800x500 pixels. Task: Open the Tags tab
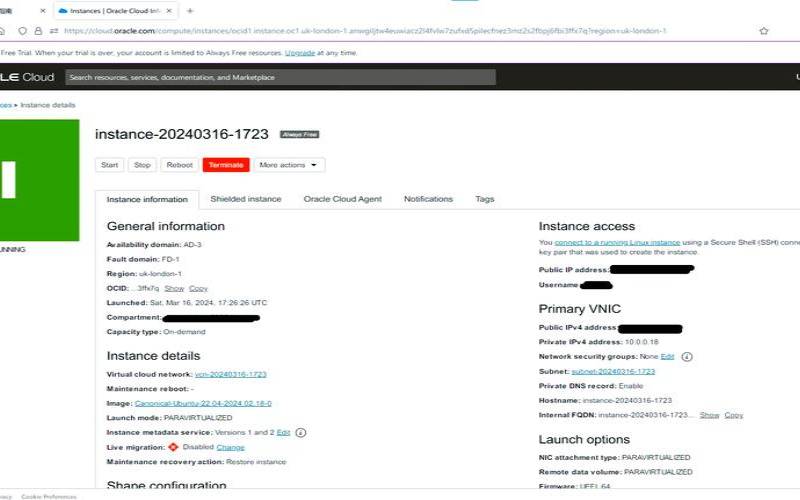[484, 199]
